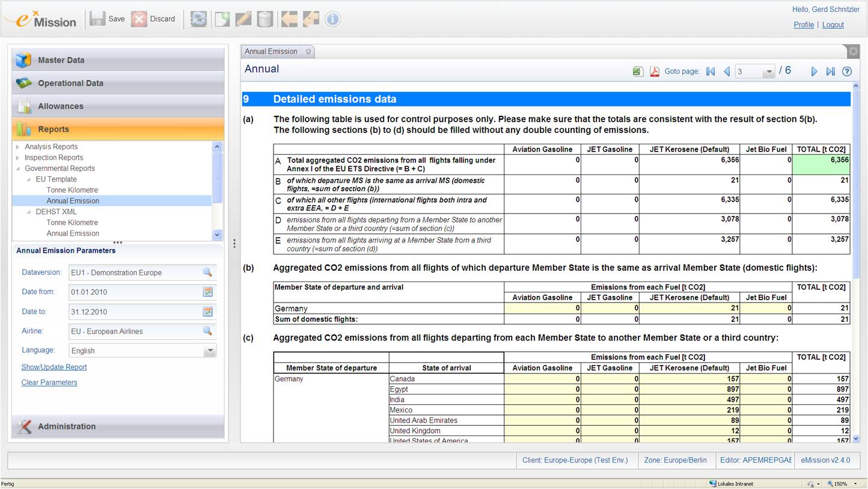Export report as PDF
This screenshot has width=868, height=489.
[655, 72]
